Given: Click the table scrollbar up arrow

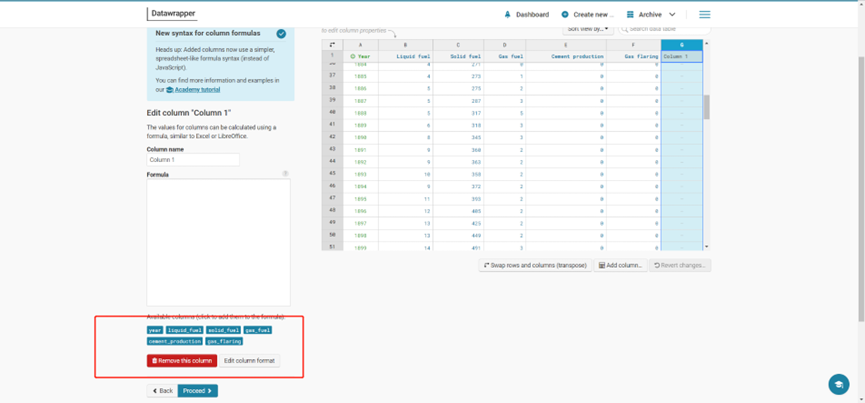Looking at the screenshot, I should coord(707,43).
